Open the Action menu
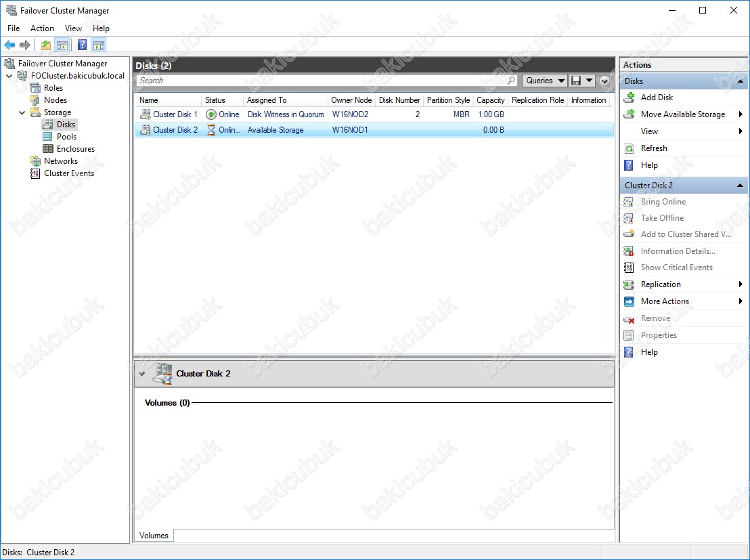The image size is (750, 560). [x=42, y=28]
